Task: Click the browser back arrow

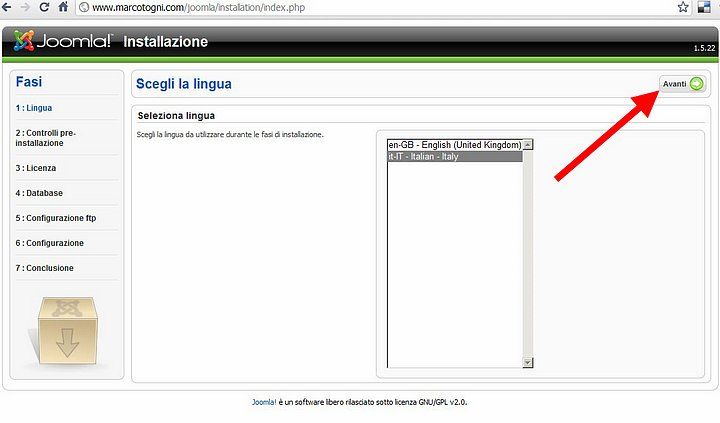Action: [6, 7]
